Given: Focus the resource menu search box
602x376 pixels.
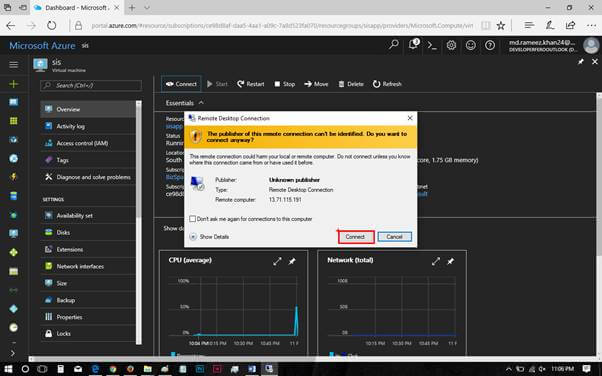Looking at the screenshot, I should pos(91,85).
